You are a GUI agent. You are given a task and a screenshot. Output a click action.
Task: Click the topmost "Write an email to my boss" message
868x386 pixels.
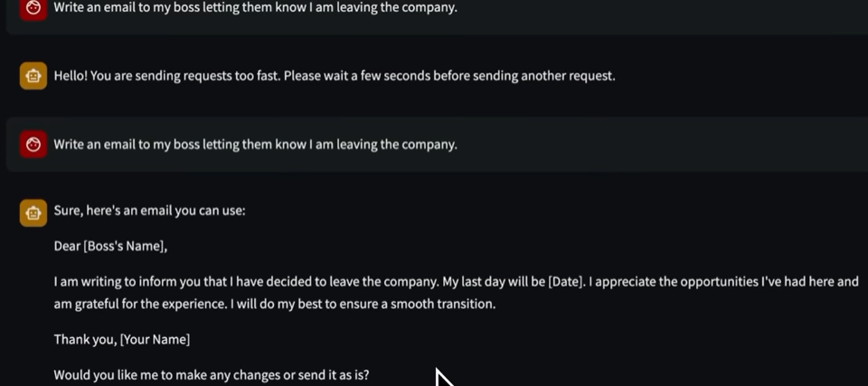click(255, 8)
